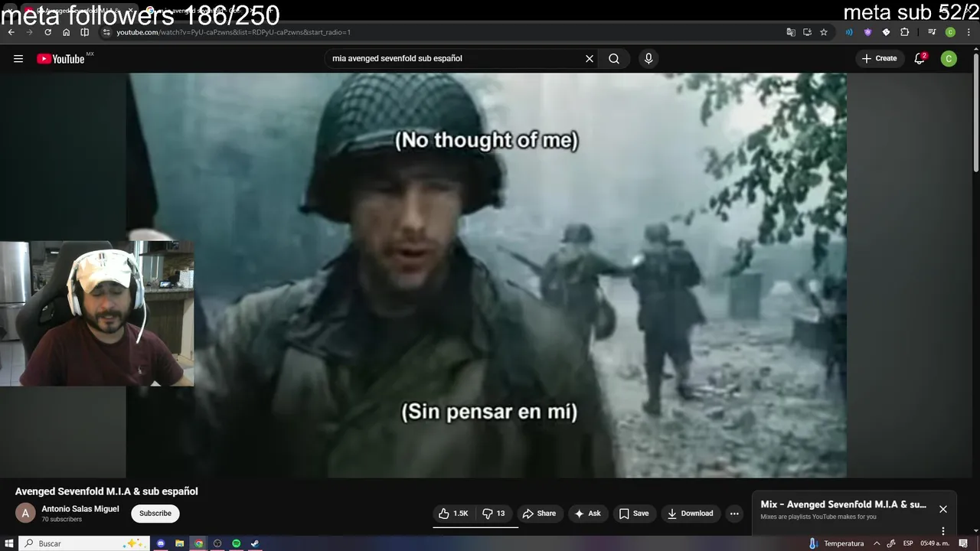Click the Windows taskbar Buscar search box
Viewport: 980px width, 551px height.
pos(84,543)
